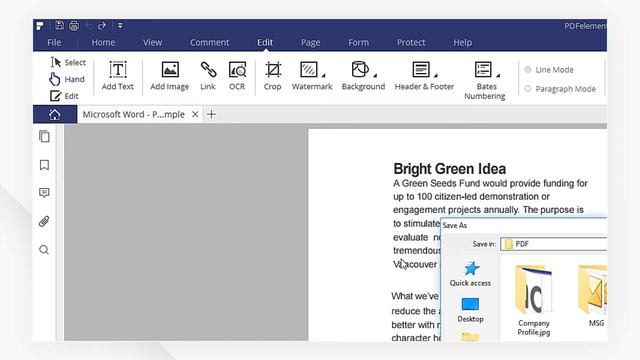Expand the Header & Footer dropdown arrow

(436, 75)
